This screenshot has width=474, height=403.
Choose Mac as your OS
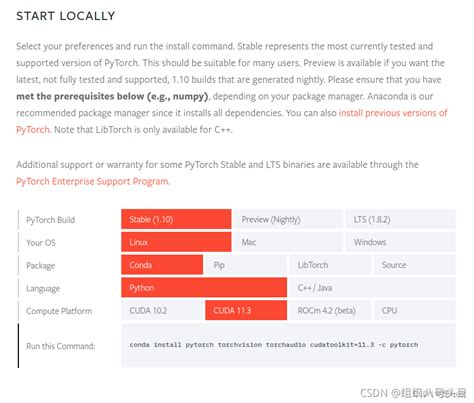[288, 242]
